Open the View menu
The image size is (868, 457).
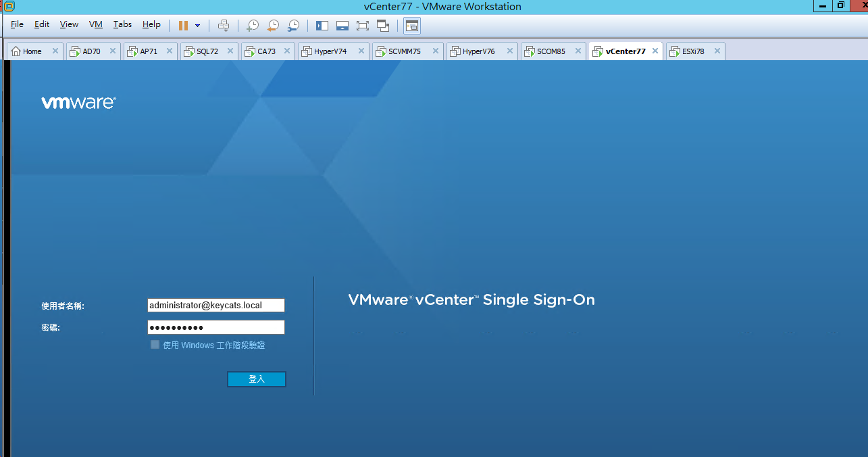[69, 24]
